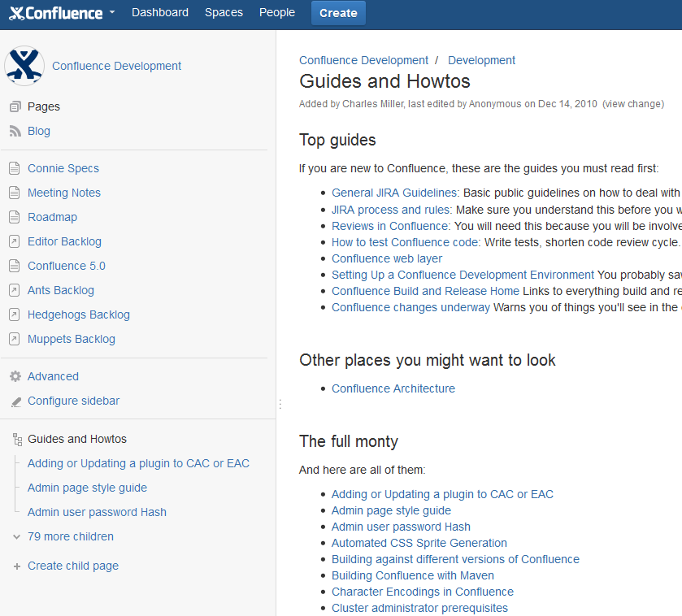The width and height of the screenshot is (682, 616).
Task: Select Admin page style guide in sidebar tree
Action: coord(87,488)
